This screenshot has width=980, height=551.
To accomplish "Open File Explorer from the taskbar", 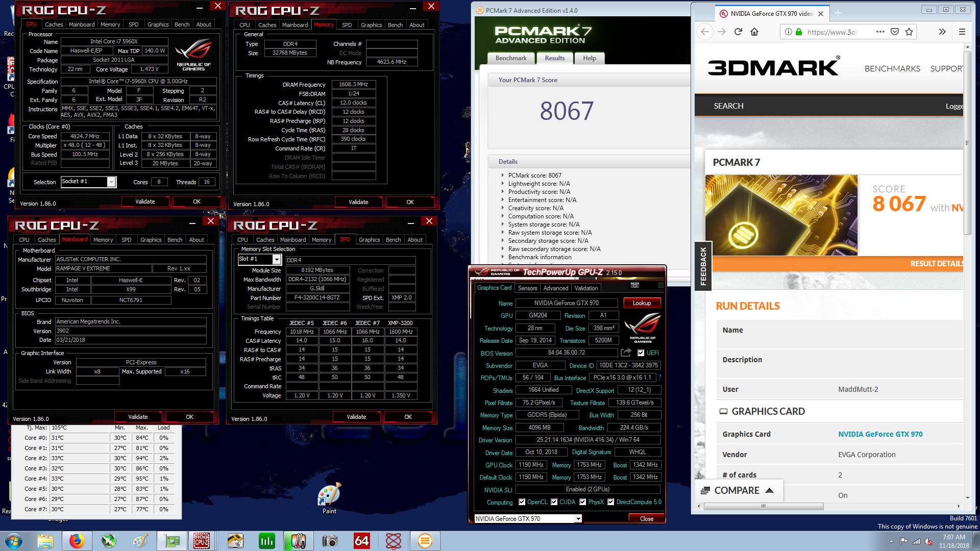I will click(45, 541).
